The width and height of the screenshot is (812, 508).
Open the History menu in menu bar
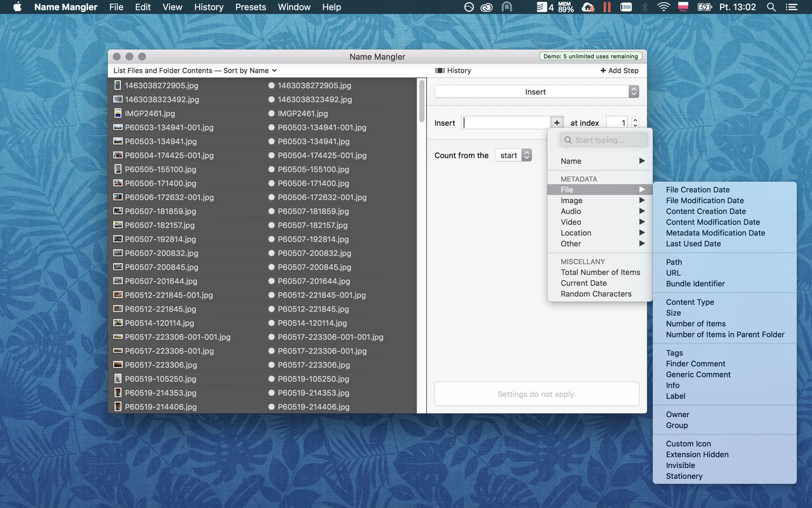(209, 7)
